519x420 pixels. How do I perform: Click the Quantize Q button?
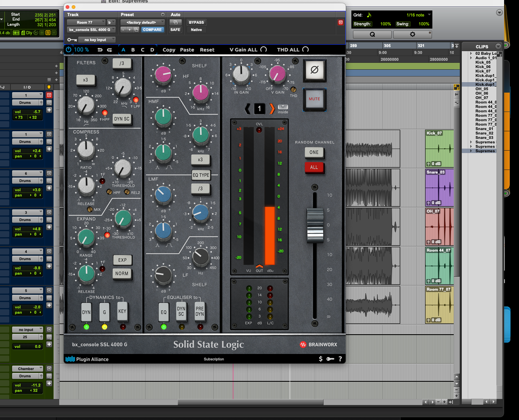(372, 35)
